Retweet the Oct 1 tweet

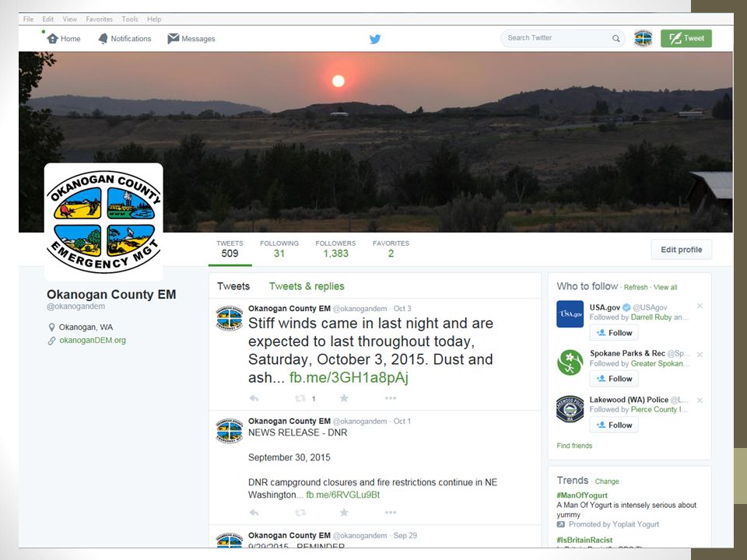click(300, 513)
